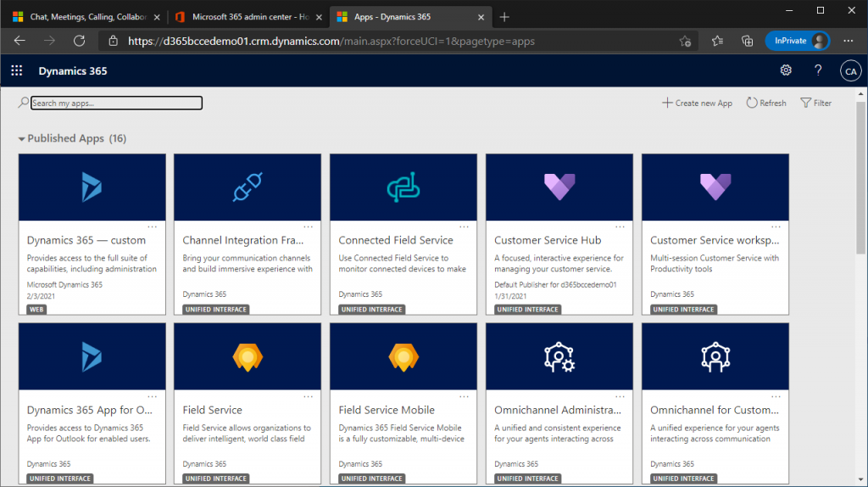
Task: Open browser Settings and more menu
Action: [x=848, y=41]
